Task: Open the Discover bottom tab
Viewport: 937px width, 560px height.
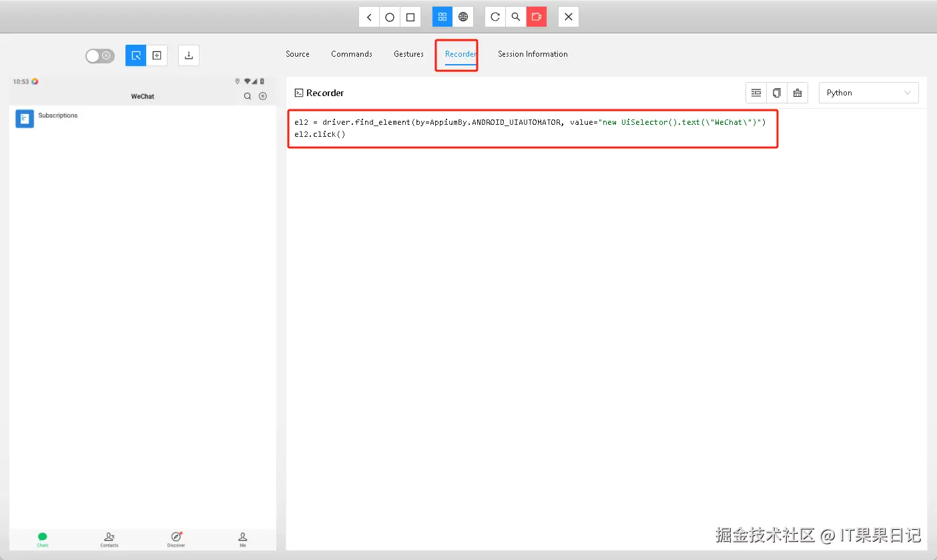Action: tap(176, 540)
